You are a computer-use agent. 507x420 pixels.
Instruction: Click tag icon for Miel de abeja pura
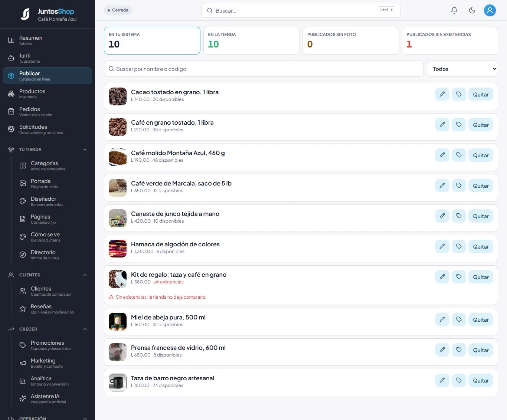point(459,319)
